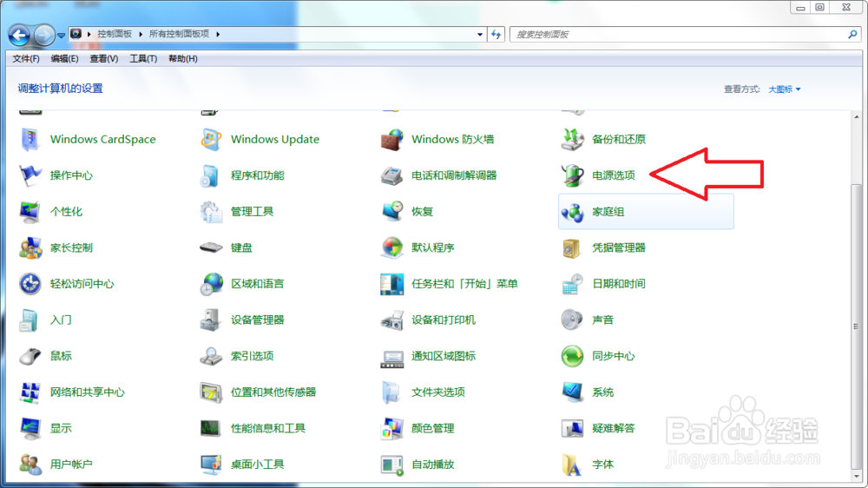Open the 文件夹选项 link
This screenshot has width=868, height=488.
pos(437,392)
